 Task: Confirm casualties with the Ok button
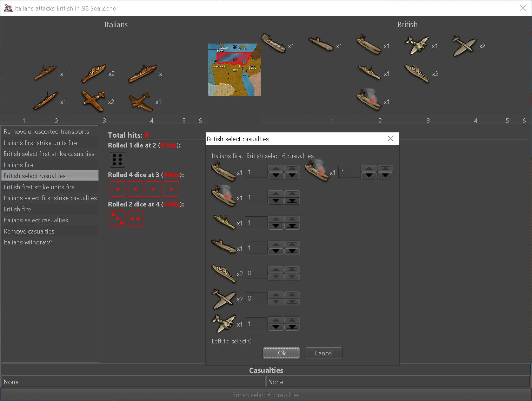point(281,353)
